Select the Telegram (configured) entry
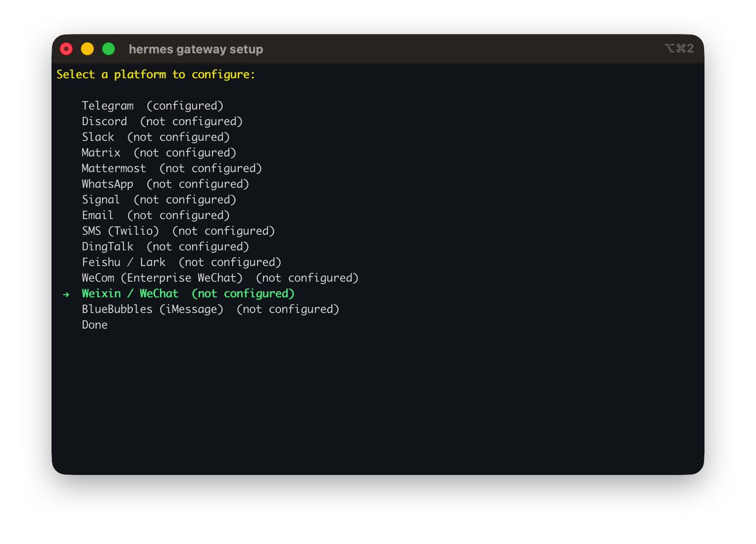 coord(152,106)
